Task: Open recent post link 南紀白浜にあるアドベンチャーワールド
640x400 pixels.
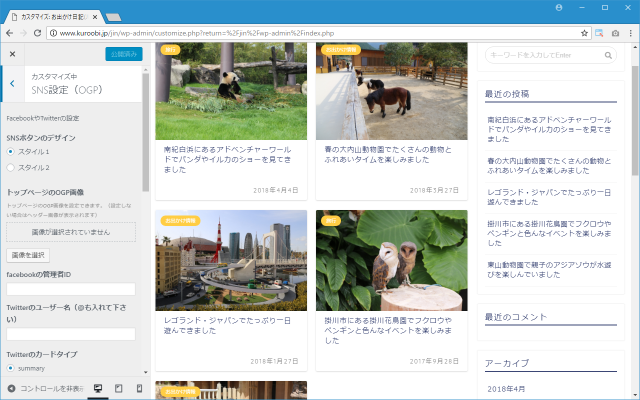Action: (549, 129)
